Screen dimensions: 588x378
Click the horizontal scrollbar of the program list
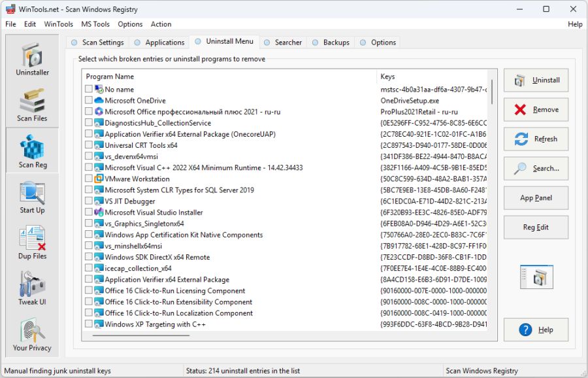pyautogui.click(x=141, y=335)
